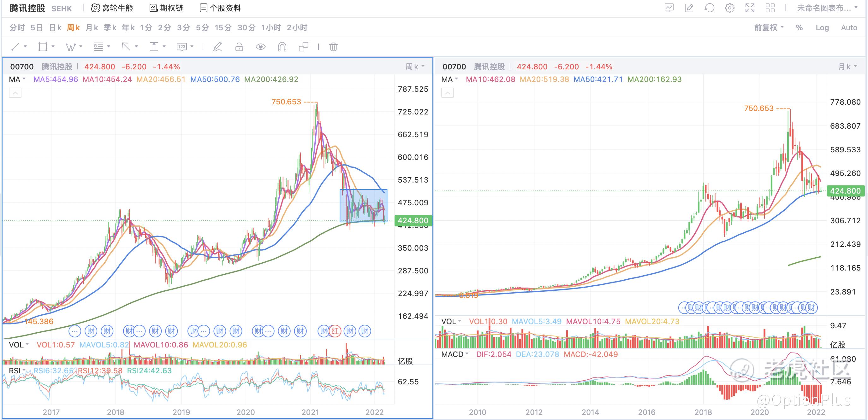The height and width of the screenshot is (420, 868).
Task: Select the 周k weekly candles tab
Action: tap(73, 28)
